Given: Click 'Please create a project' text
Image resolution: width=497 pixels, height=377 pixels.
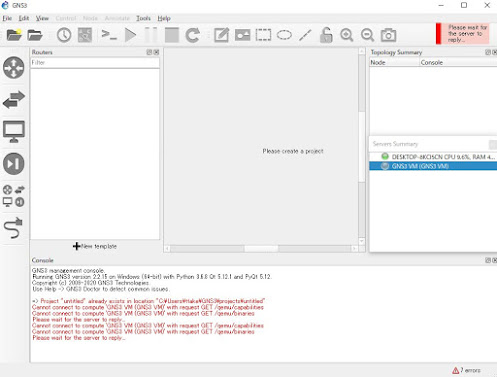Looking at the screenshot, I should (293, 151).
